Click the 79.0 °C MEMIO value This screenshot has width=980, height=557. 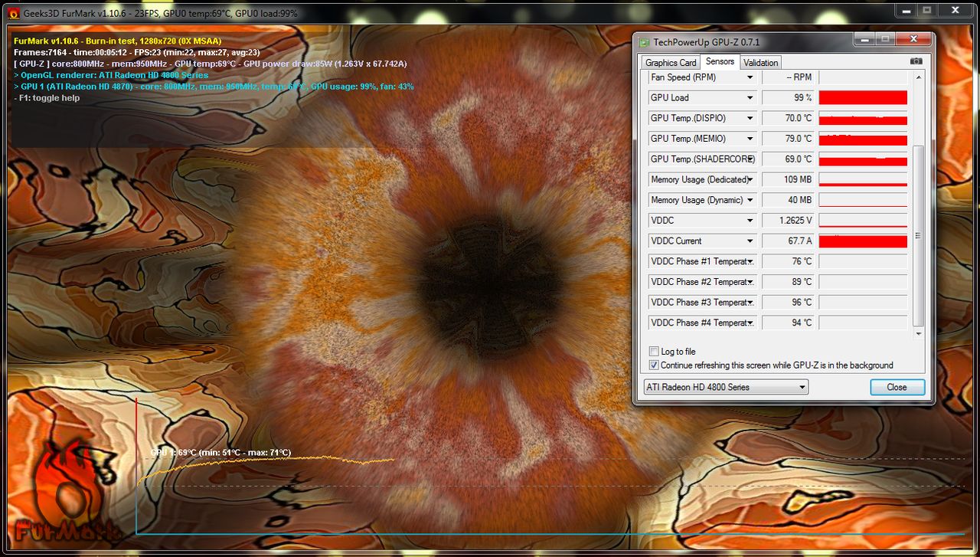789,139
